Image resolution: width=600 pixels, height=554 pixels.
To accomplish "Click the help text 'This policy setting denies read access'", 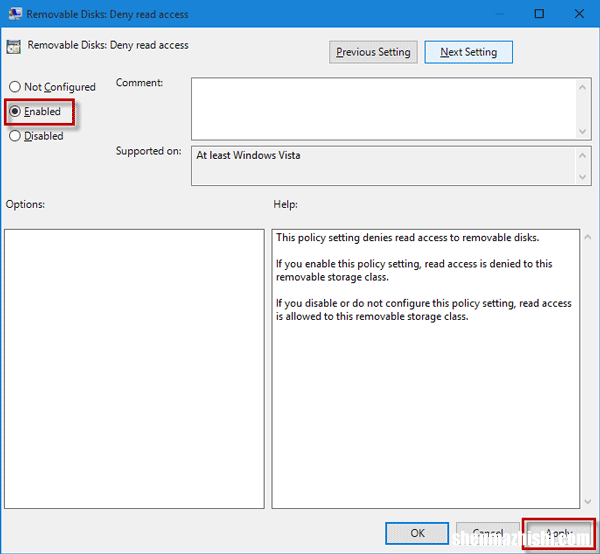I will tap(408, 238).
